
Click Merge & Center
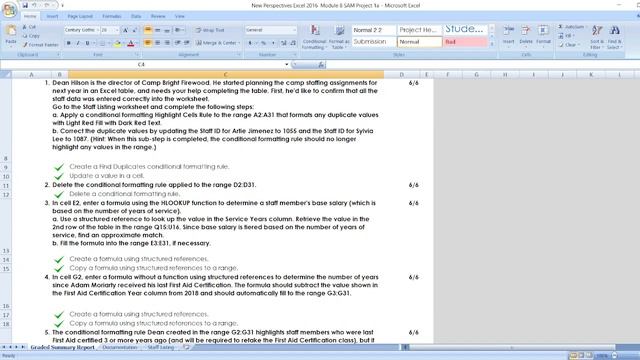click(217, 43)
